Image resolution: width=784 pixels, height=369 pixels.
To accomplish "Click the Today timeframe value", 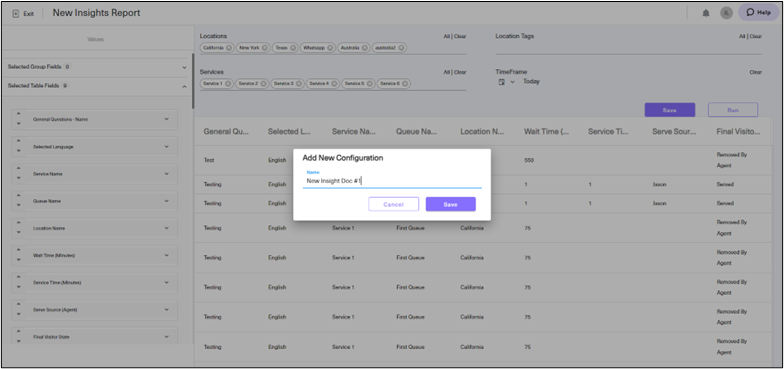I will point(532,82).
